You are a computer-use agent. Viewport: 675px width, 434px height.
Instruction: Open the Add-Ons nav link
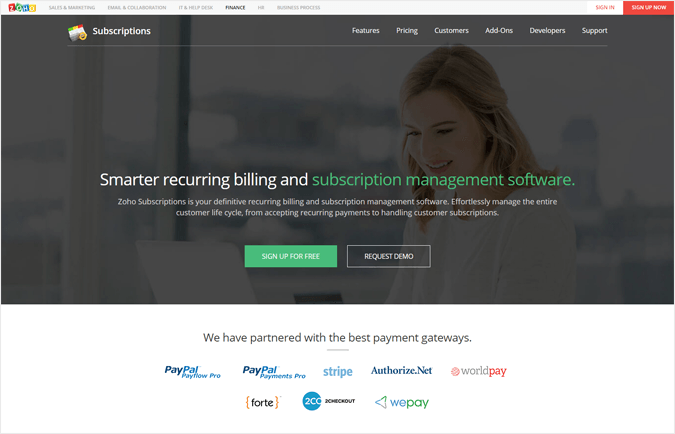pyautogui.click(x=499, y=31)
